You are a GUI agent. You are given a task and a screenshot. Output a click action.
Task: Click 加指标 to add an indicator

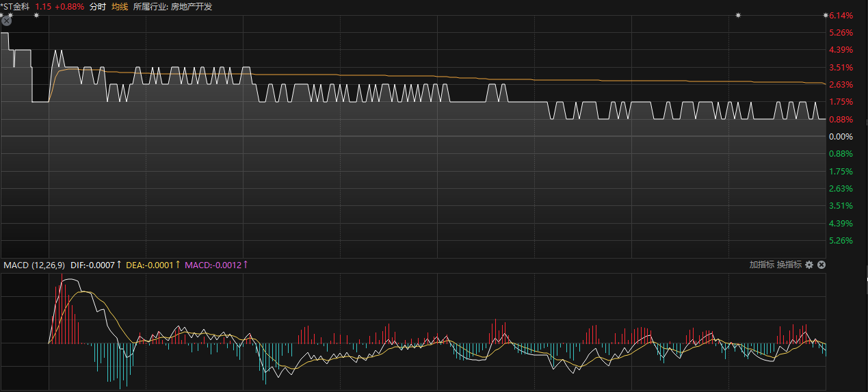pos(761,265)
